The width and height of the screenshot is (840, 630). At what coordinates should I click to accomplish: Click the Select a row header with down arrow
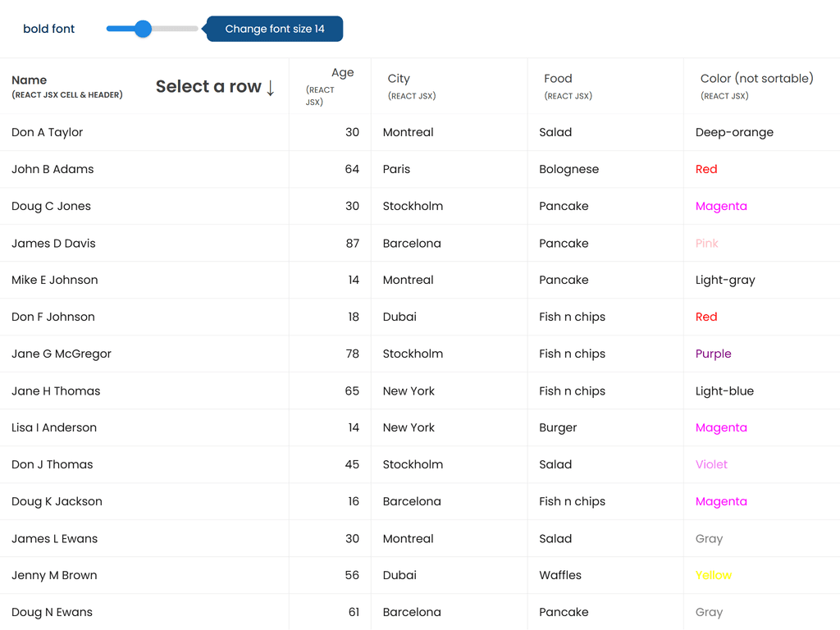coord(216,86)
